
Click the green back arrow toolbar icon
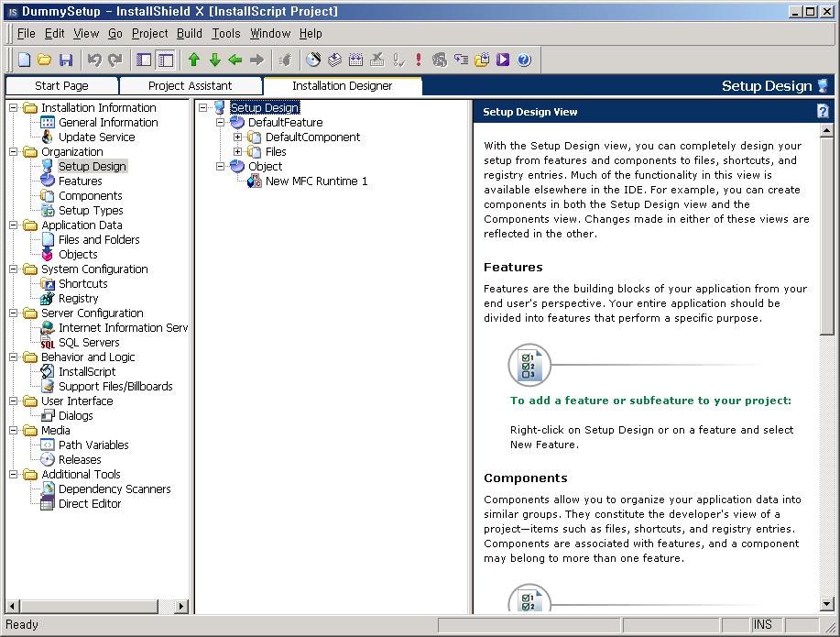point(235,60)
